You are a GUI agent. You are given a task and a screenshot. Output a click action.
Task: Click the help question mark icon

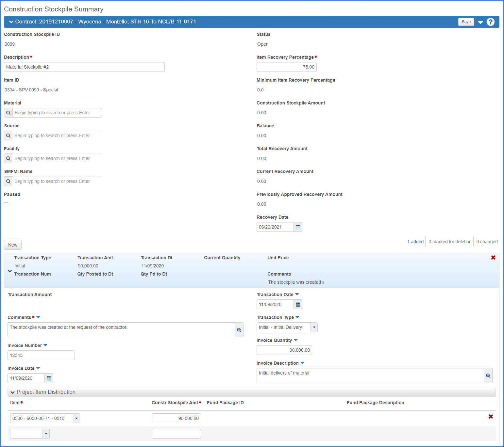tap(490, 22)
